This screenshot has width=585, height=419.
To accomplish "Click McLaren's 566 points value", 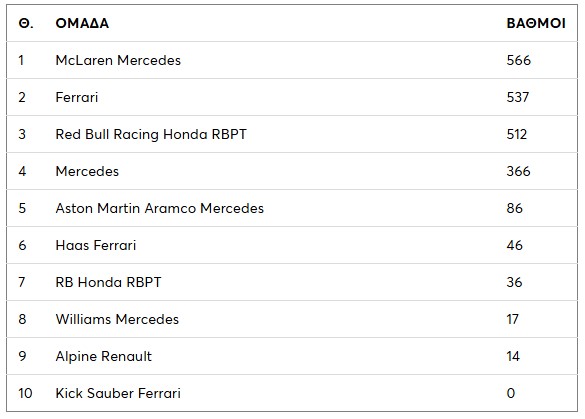I will click(x=518, y=60).
